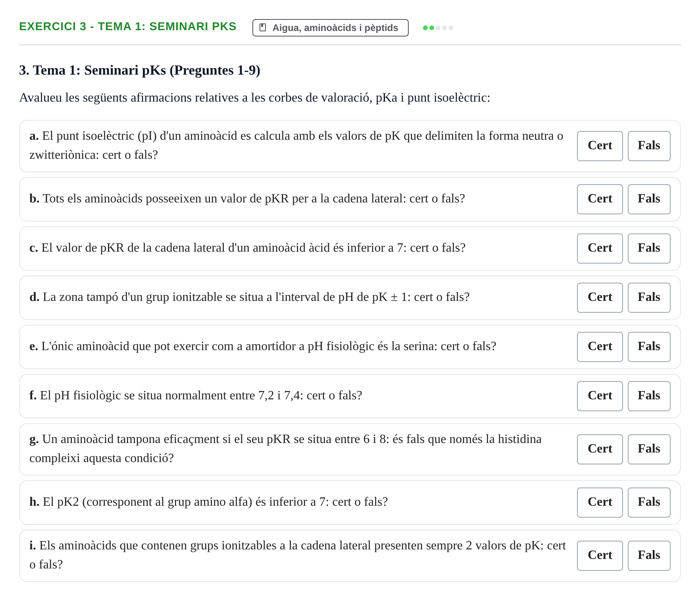Click statement g text "Un aminoàcid tampona eficaçment"

point(286,449)
